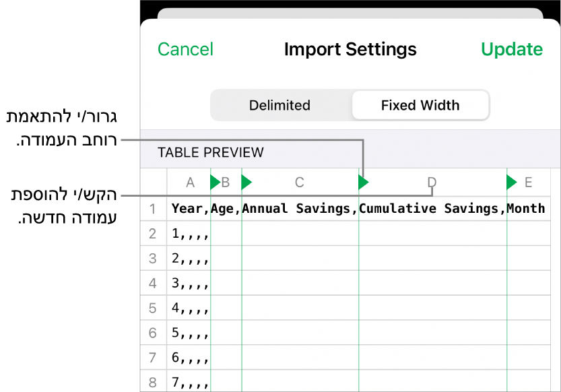Image resolution: width=561 pixels, height=392 pixels.
Task: Click the green divider arrow between columns C and D
Action: pyautogui.click(x=363, y=182)
